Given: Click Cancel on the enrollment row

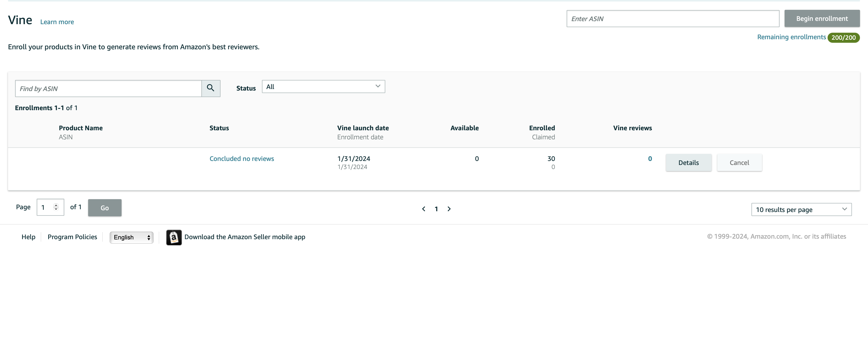Looking at the screenshot, I should 739,162.
